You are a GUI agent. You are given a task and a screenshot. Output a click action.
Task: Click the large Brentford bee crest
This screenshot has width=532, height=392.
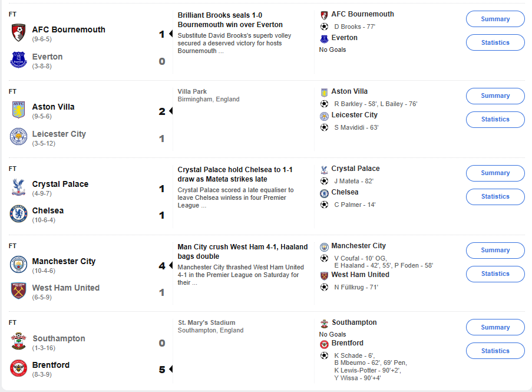pyautogui.click(x=18, y=368)
